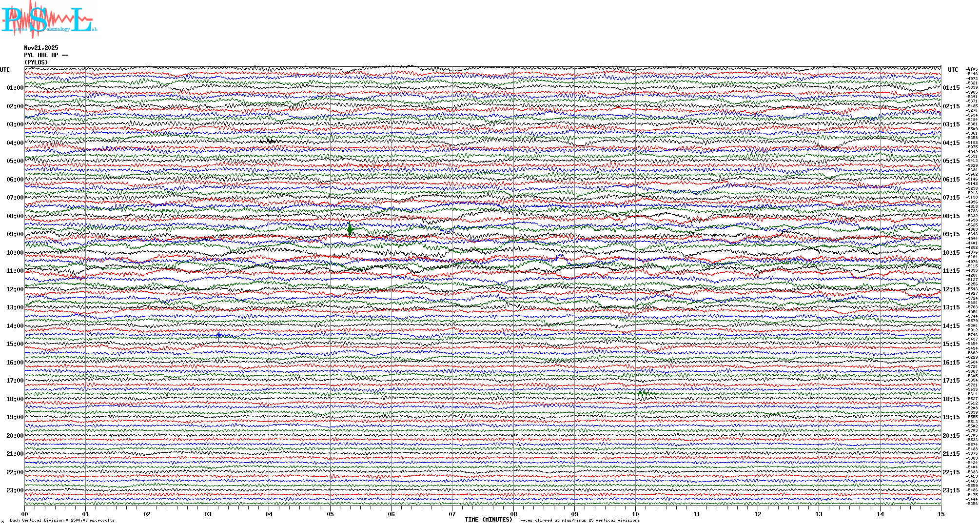Click the PSL seismology lab logo
The height and width of the screenshot is (527, 980).
49,19
